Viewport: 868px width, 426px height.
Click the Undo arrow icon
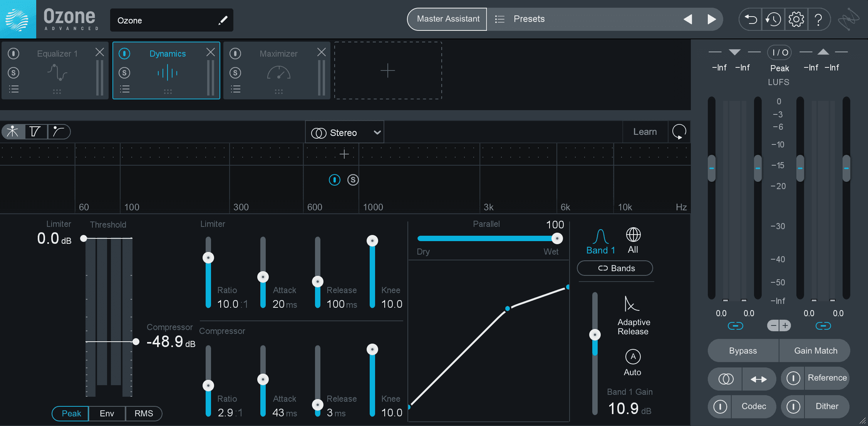(x=751, y=19)
